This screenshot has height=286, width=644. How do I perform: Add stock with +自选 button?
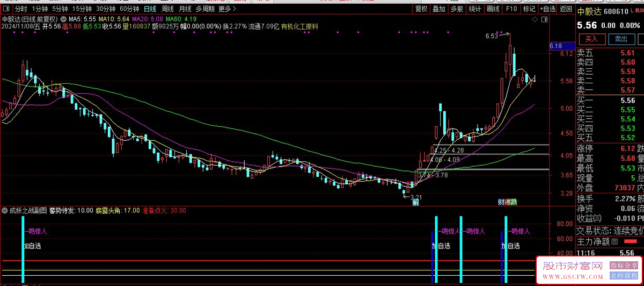[548, 9]
